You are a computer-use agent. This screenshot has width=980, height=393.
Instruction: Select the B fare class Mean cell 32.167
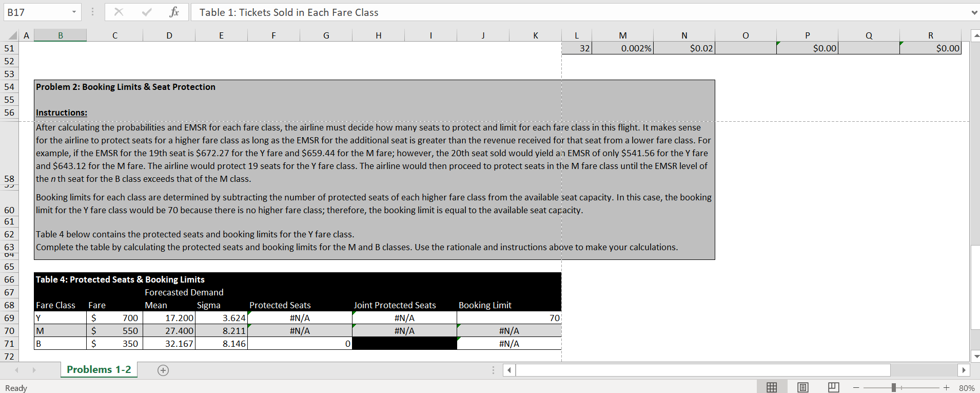[x=169, y=344]
